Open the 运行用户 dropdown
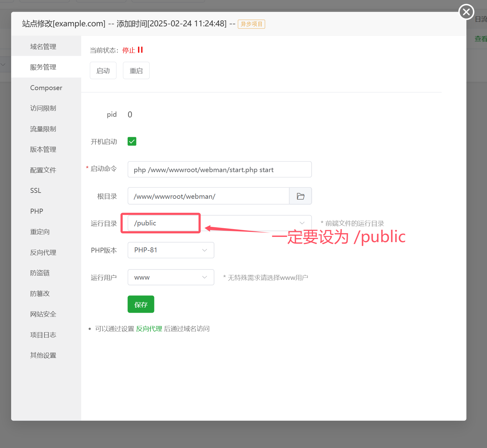This screenshot has height=448, width=487. coord(171,277)
